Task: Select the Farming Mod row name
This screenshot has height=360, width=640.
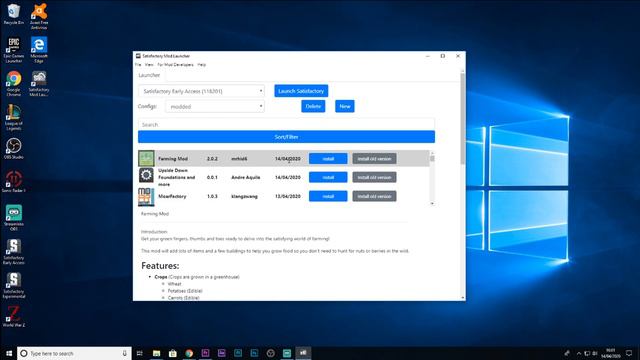Action: tap(173, 159)
